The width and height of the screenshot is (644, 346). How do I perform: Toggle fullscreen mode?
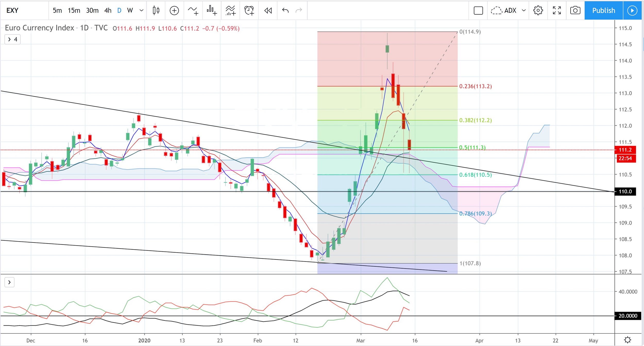[x=557, y=10]
